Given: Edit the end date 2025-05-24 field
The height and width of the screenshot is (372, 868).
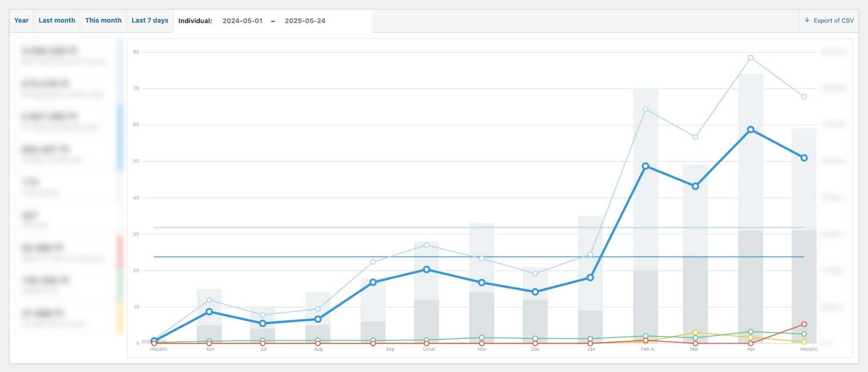Looking at the screenshot, I should [305, 21].
